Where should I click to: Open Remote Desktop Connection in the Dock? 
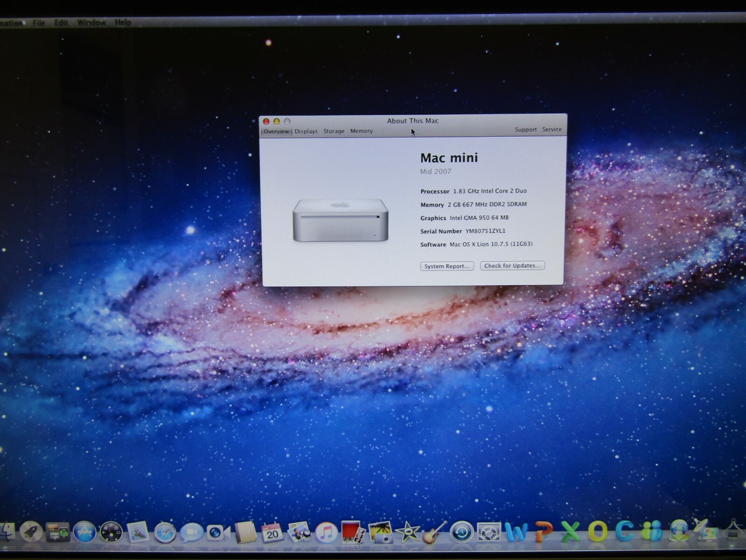pos(706,532)
